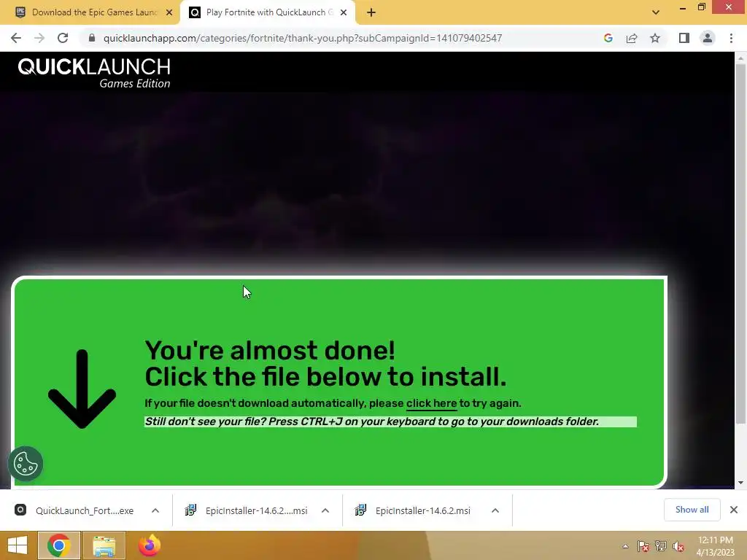Screen dimensions: 747x560
Task: Click the scrollbar down arrow
Action: (740, 483)
